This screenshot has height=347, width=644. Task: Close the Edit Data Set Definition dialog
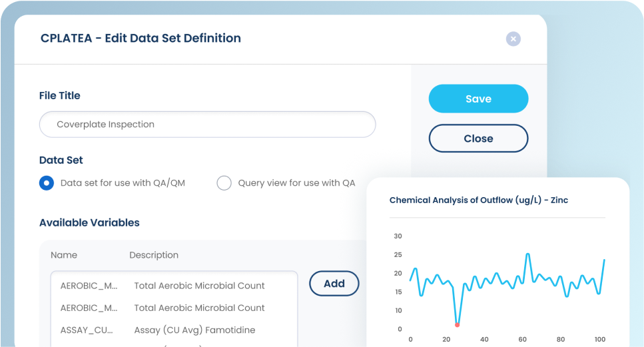click(x=513, y=39)
